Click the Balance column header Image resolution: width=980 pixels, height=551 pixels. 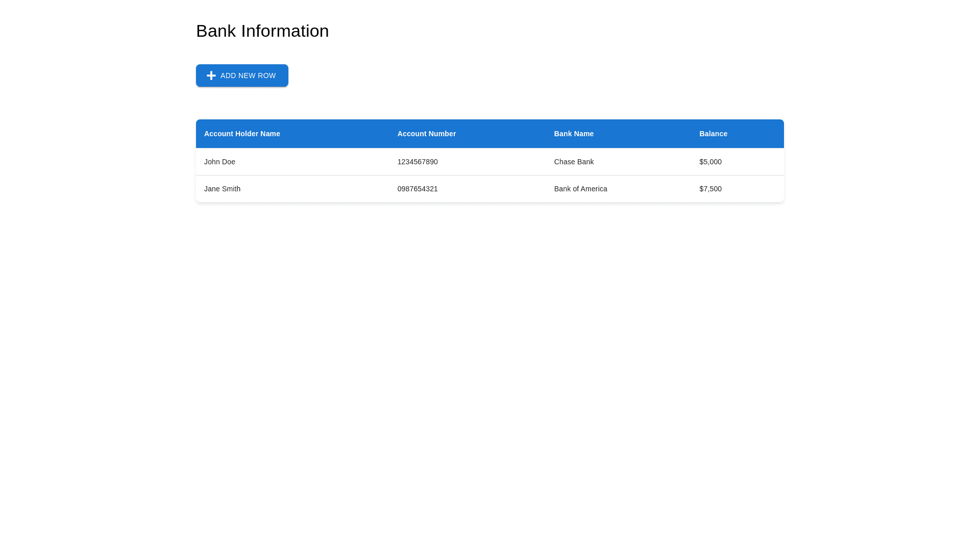click(x=713, y=134)
